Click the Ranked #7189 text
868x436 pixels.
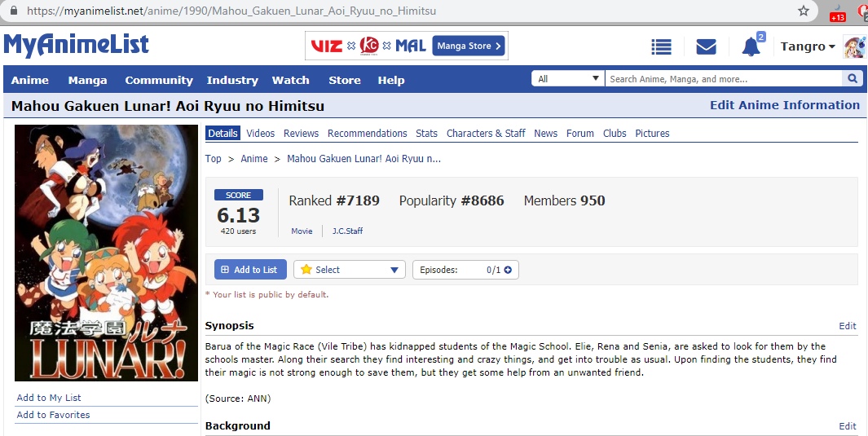click(334, 200)
